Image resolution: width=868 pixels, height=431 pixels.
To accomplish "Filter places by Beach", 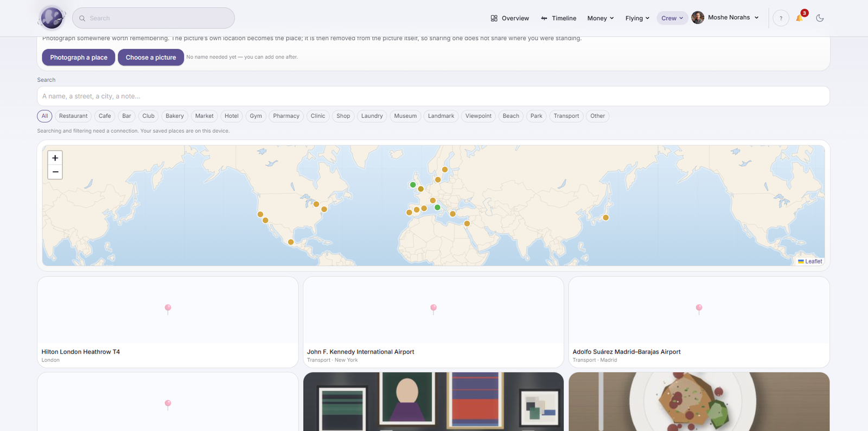I will click(x=511, y=116).
